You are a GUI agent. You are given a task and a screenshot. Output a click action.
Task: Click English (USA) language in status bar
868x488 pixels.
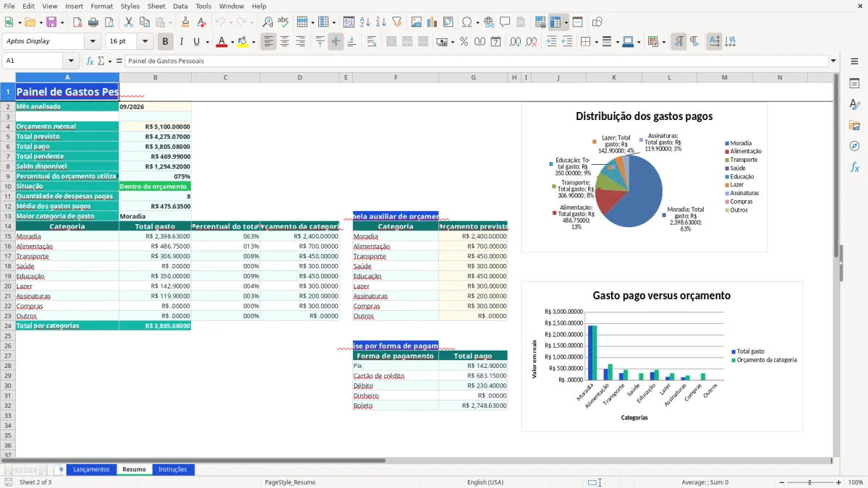(x=485, y=482)
